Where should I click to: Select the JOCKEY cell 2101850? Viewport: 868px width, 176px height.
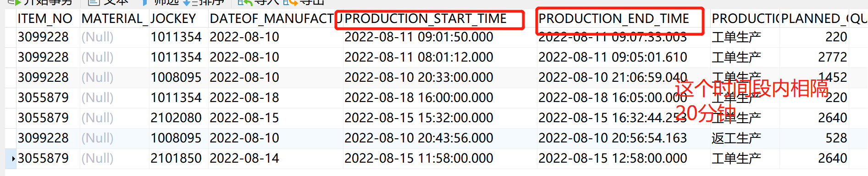[x=176, y=158]
